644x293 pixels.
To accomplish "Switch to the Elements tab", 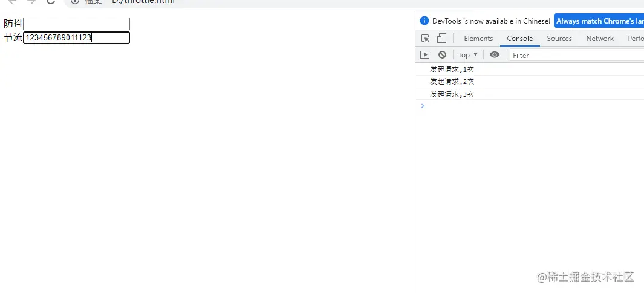I will coord(478,39).
